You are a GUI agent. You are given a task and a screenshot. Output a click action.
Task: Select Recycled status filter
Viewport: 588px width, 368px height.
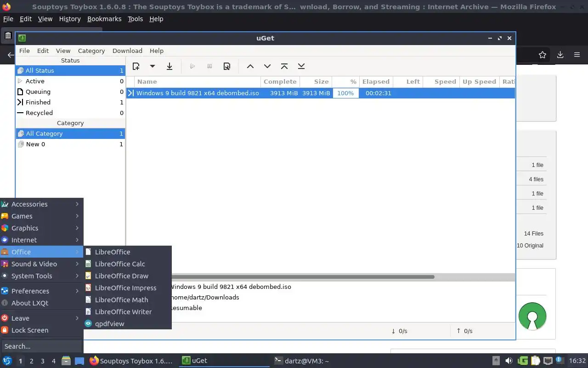point(70,113)
